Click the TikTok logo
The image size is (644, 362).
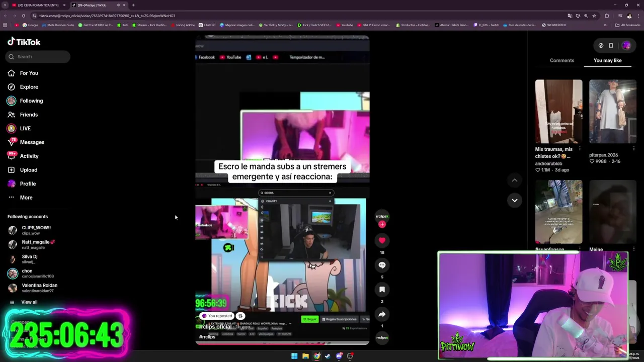[x=24, y=42]
